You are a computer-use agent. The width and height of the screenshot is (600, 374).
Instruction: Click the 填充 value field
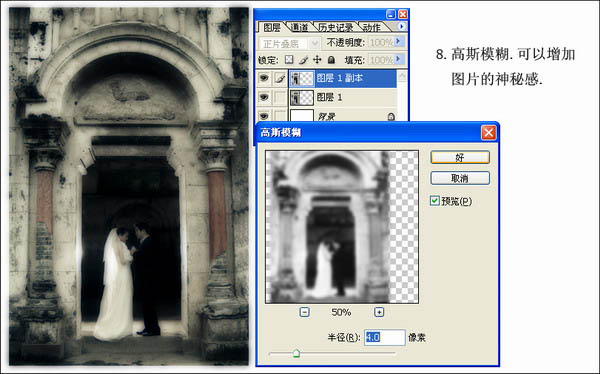tap(381, 60)
